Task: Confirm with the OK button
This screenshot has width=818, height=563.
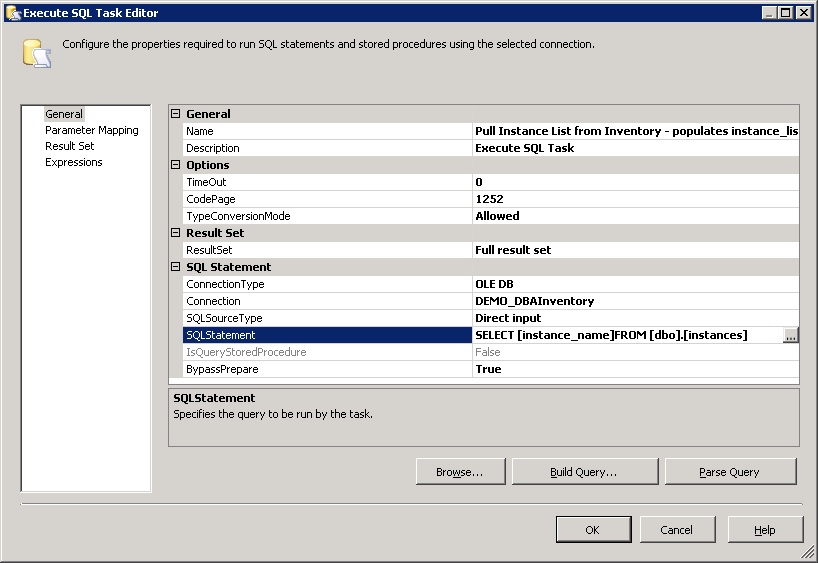Action: (x=592, y=530)
